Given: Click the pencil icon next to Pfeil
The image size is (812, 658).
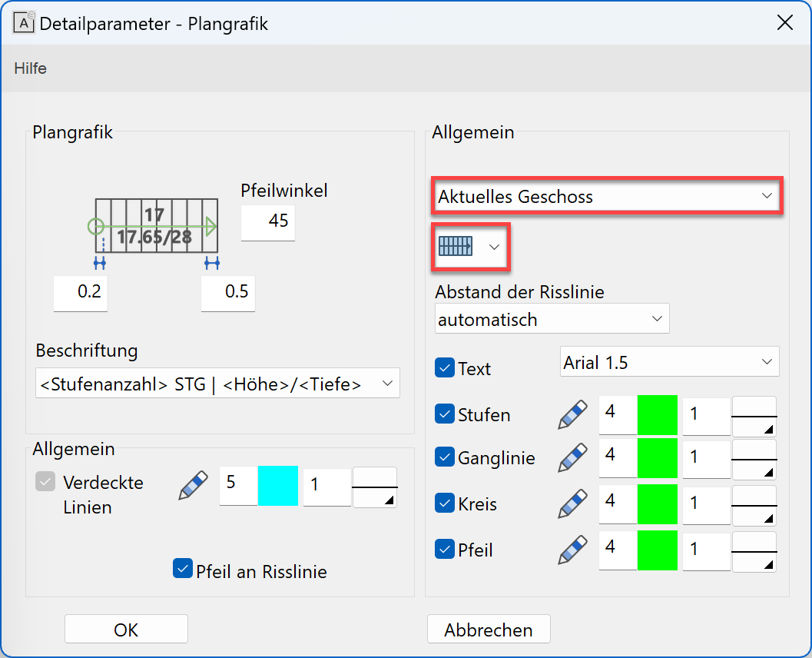Looking at the screenshot, I should 572,550.
